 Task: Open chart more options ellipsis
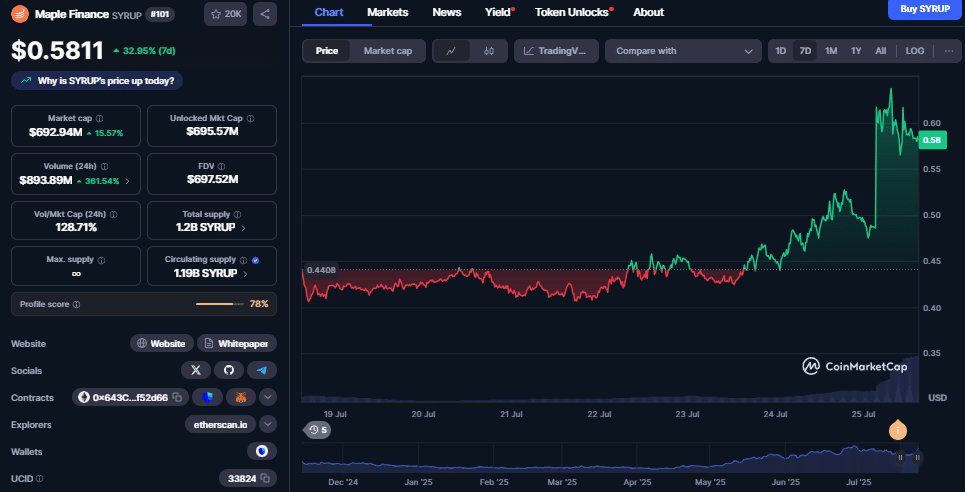[948, 51]
